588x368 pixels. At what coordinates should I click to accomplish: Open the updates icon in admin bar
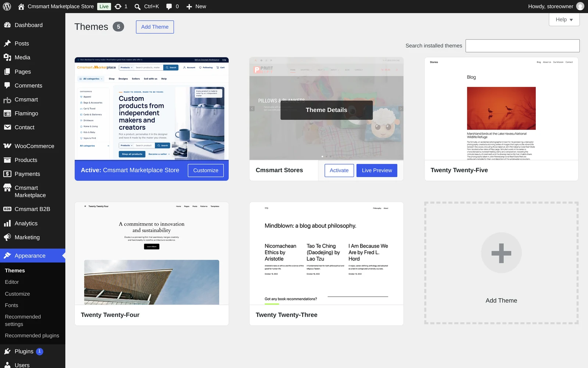[118, 6]
